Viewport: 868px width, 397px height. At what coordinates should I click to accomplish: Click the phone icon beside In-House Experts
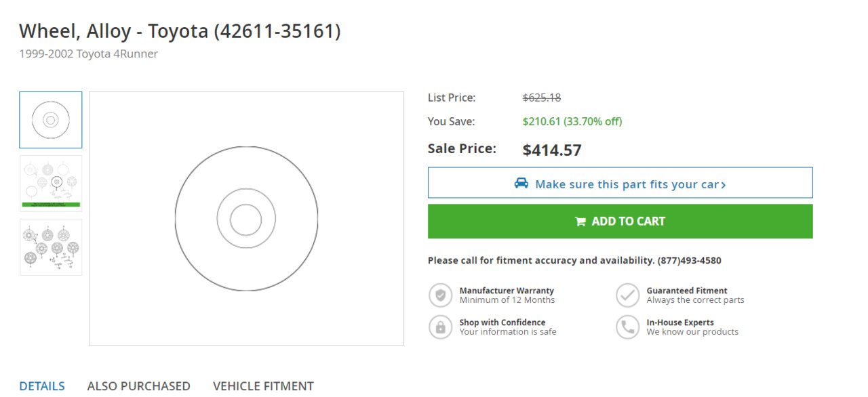tap(628, 327)
